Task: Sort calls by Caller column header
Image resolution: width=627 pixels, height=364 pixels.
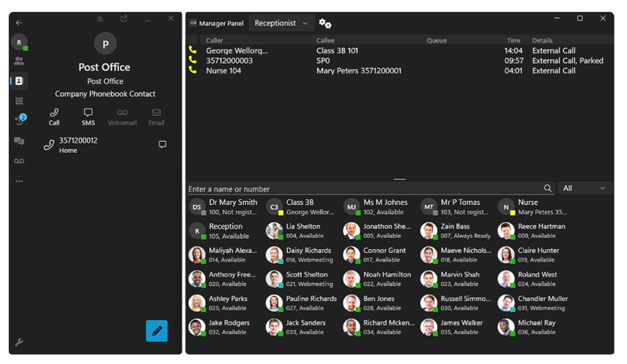Action: pos(215,40)
